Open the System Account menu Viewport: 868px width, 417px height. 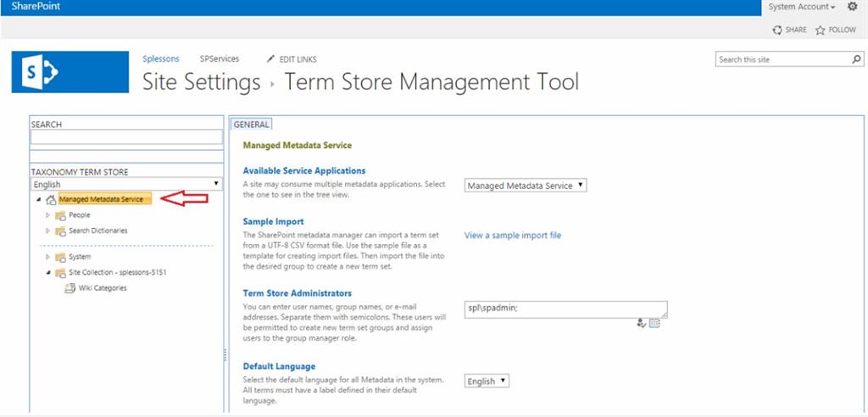[802, 7]
